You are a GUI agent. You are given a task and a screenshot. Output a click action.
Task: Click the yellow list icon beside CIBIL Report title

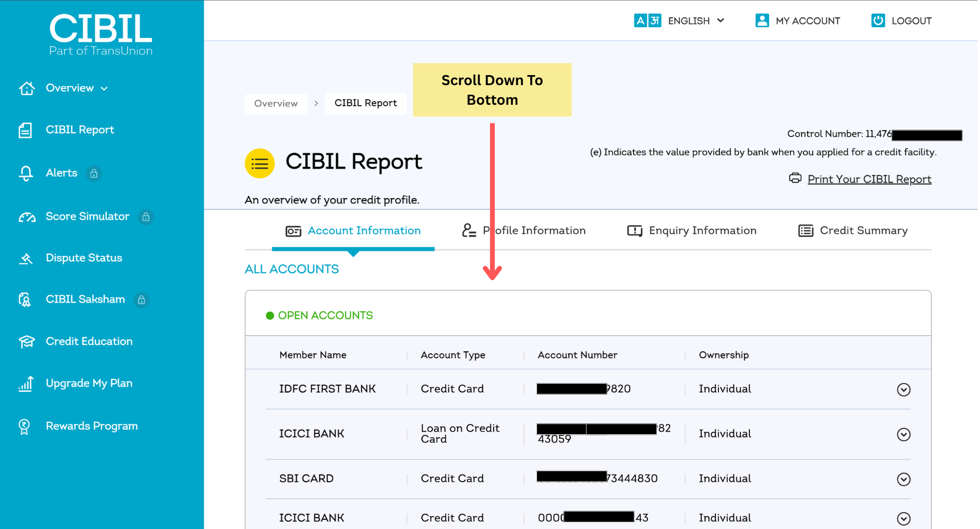[x=259, y=164]
